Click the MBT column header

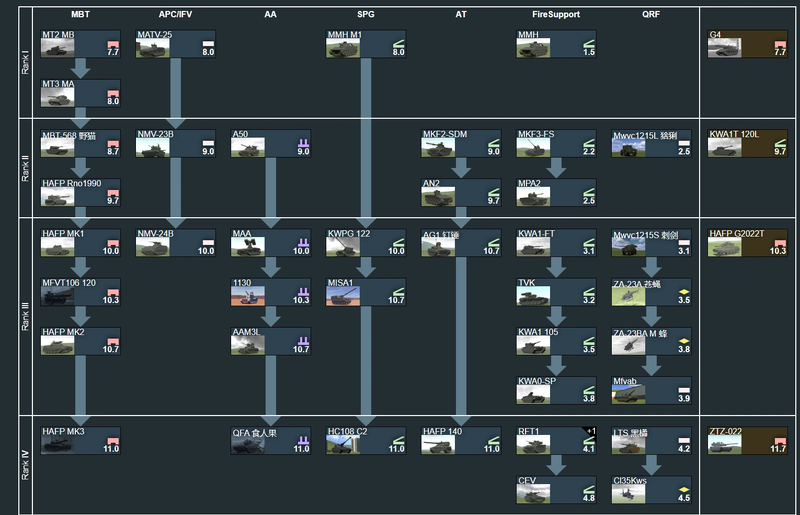pos(80,14)
